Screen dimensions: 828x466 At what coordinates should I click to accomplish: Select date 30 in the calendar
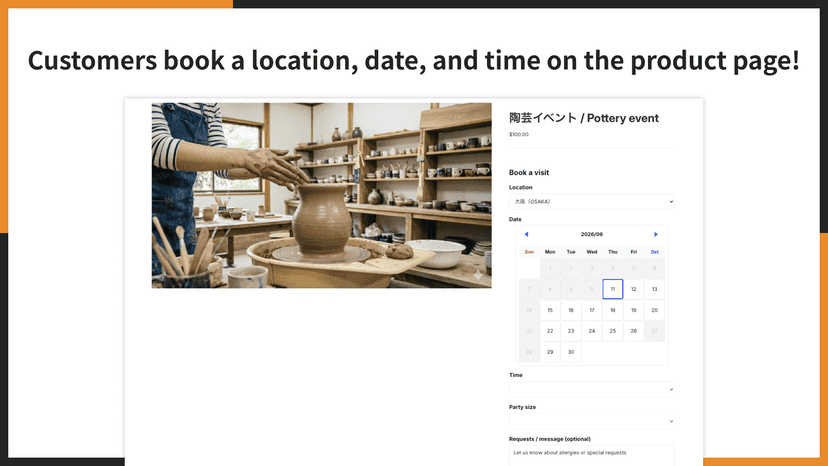click(571, 352)
